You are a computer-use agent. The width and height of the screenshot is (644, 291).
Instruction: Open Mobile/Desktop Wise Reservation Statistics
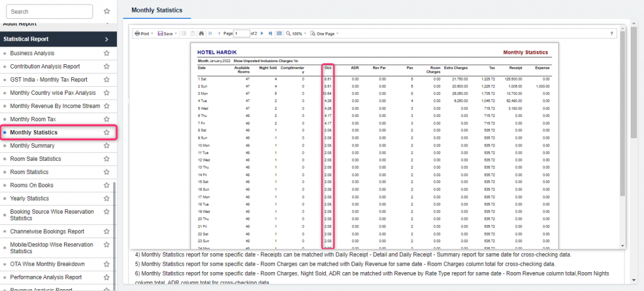coord(52,248)
